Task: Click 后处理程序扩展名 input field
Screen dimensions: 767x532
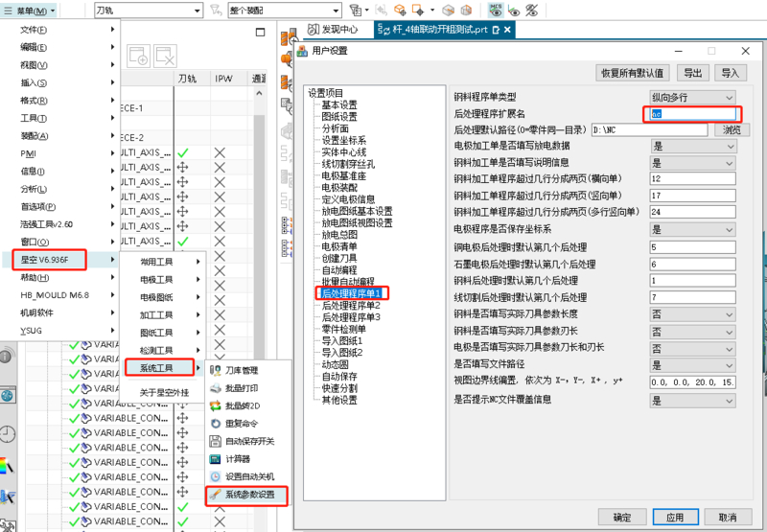Action: click(x=692, y=114)
